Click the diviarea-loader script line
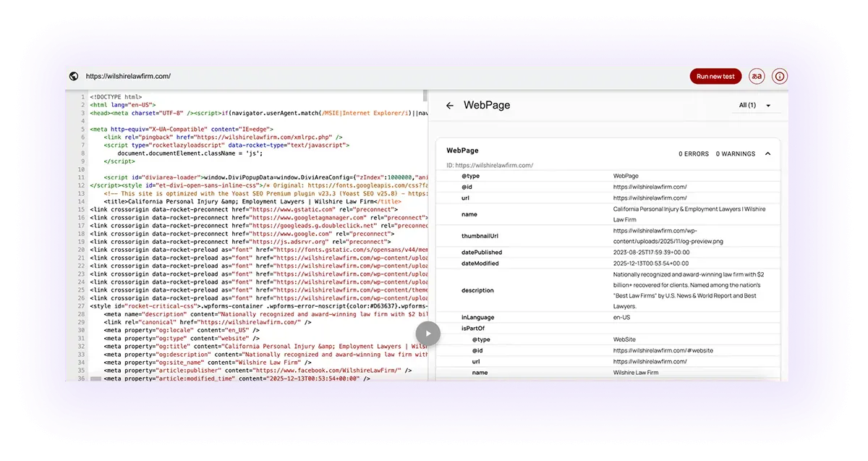 pos(265,177)
